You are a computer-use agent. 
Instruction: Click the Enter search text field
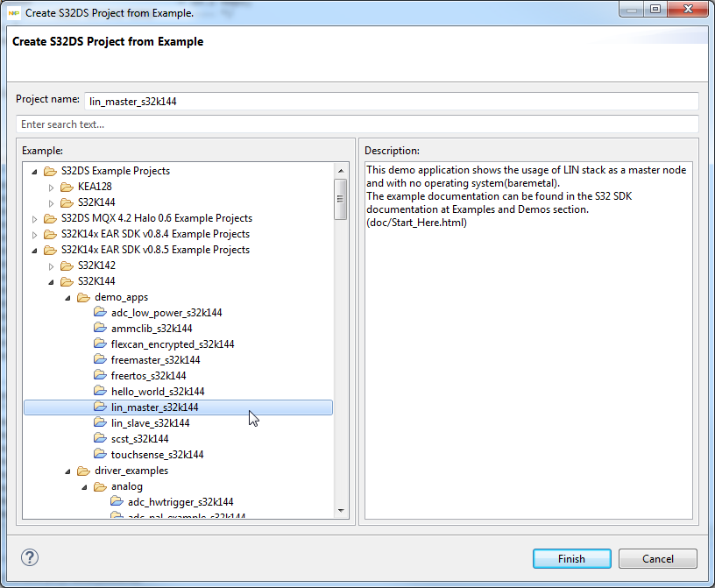[x=357, y=124]
